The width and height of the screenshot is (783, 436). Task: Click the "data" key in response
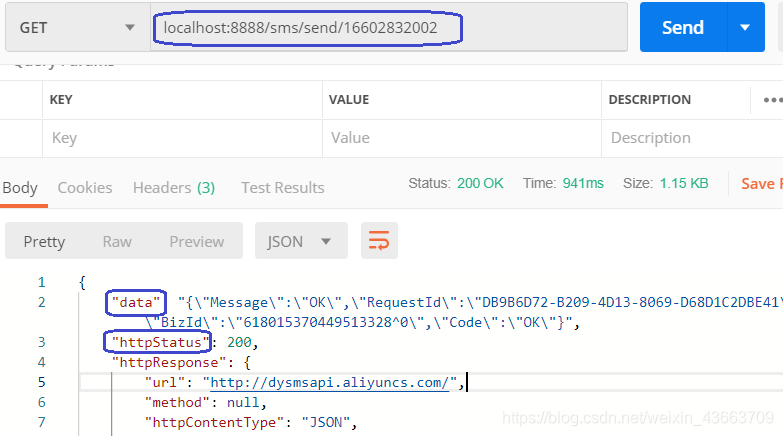[135, 303]
